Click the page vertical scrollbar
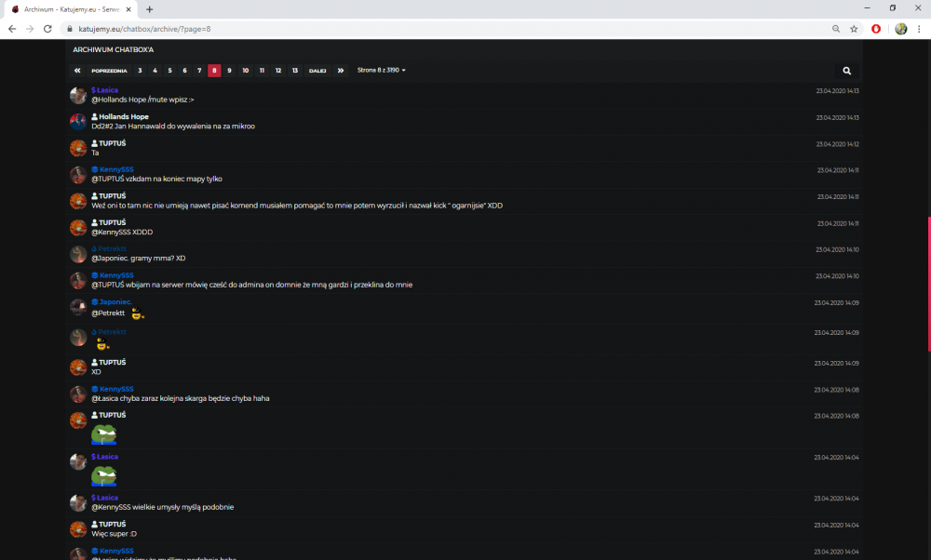Image resolution: width=931 pixels, height=560 pixels. point(928,285)
